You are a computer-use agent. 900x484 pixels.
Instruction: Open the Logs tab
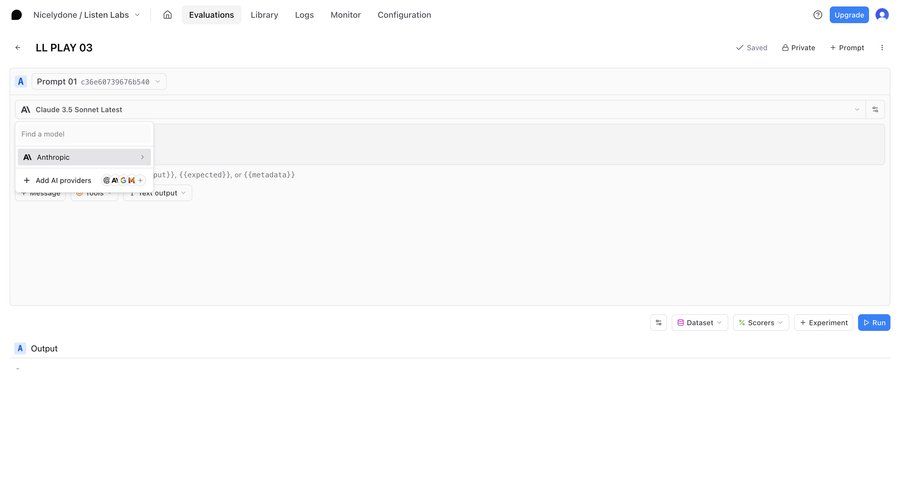[x=304, y=15]
